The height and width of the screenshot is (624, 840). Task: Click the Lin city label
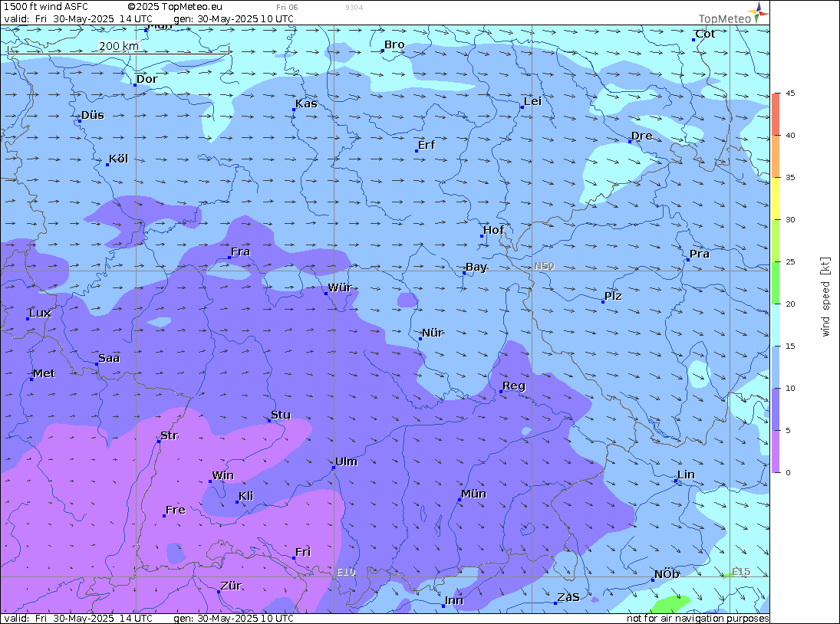(x=687, y=475)
